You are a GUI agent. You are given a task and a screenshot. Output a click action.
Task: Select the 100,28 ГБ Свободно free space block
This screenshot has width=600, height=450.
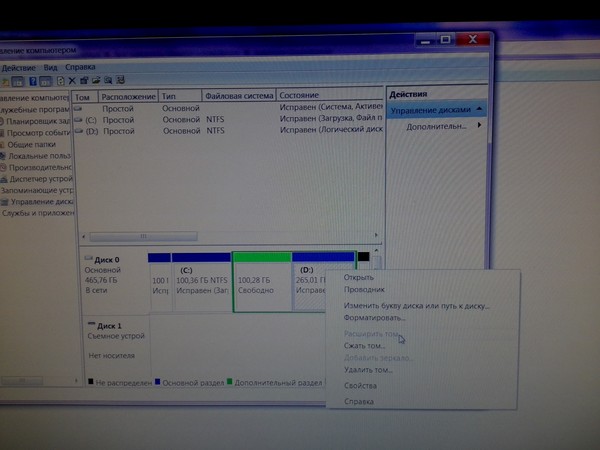click(x=262, y=282)
